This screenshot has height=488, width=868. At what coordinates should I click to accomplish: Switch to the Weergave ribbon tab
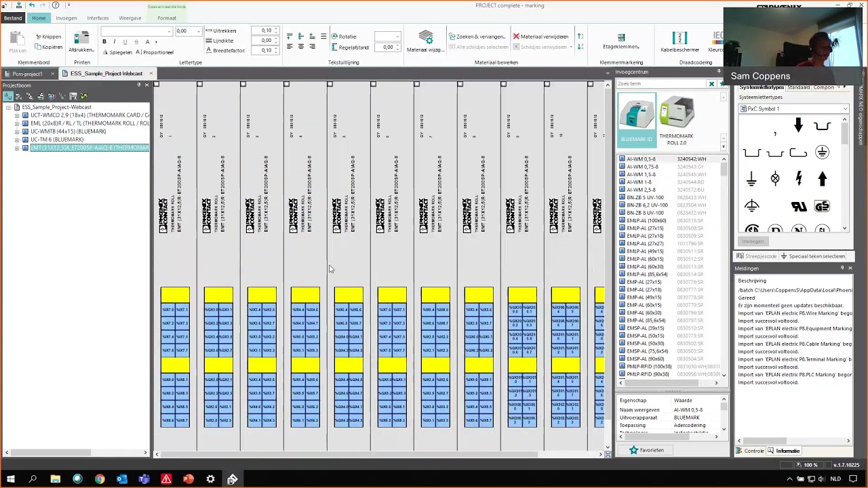coord(130,18)
